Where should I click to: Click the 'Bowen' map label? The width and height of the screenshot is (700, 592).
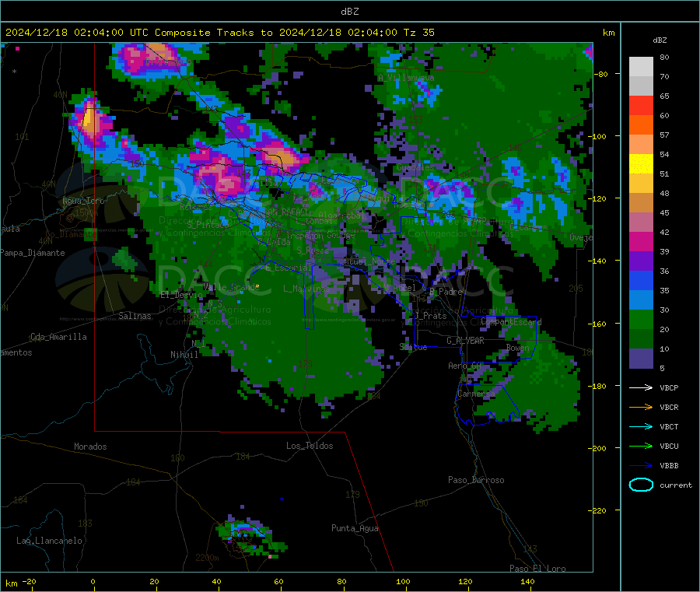coord(517,347)
